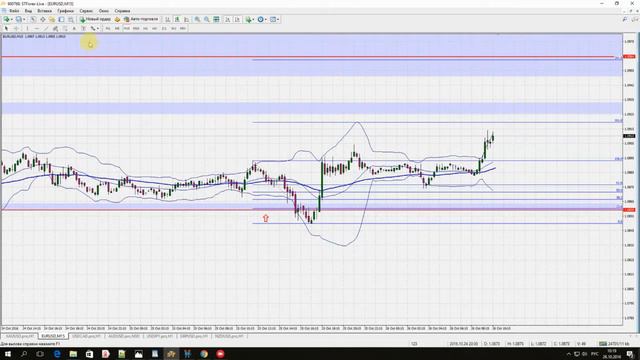
Task: Select the Fibonacci retracement tool
Action: 64,28
